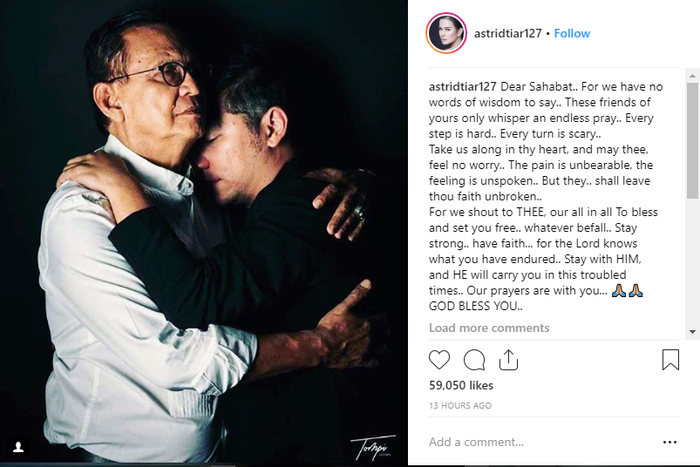Click the main photo of two men hugging

click(204, 232)
